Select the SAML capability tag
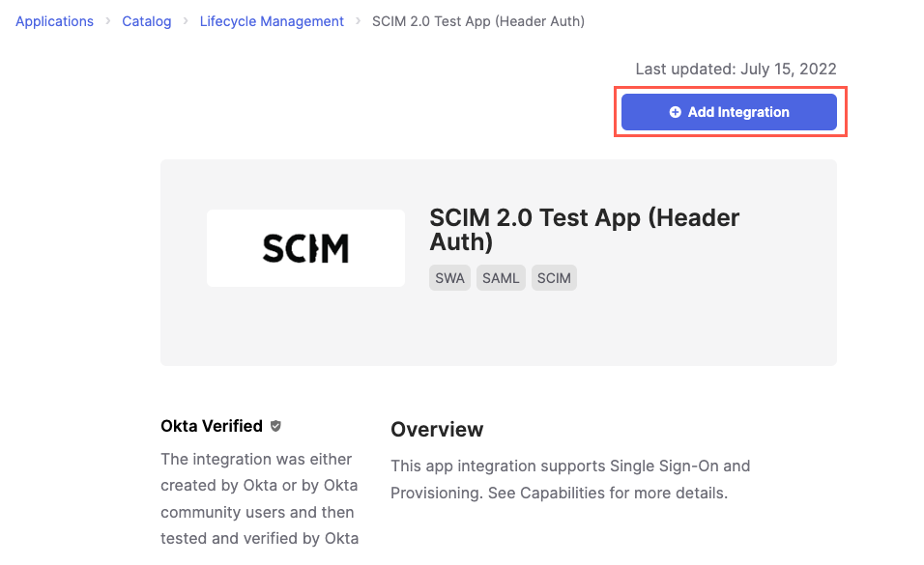The width and height of the screenshot is (924, 565). (501, 277)
